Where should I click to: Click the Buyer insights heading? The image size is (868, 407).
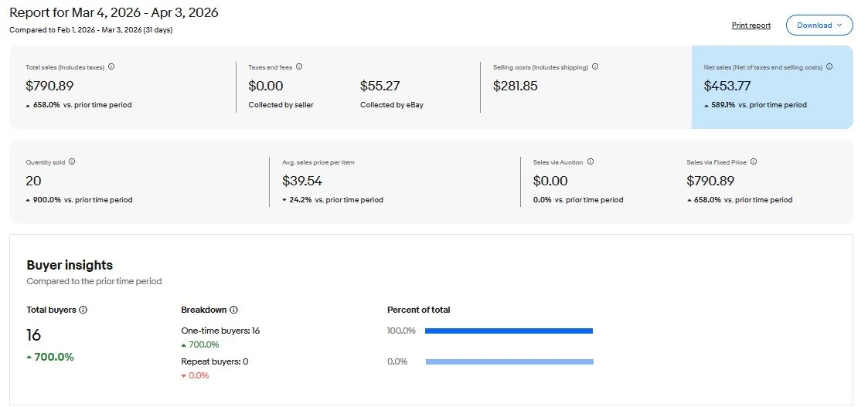70,266
